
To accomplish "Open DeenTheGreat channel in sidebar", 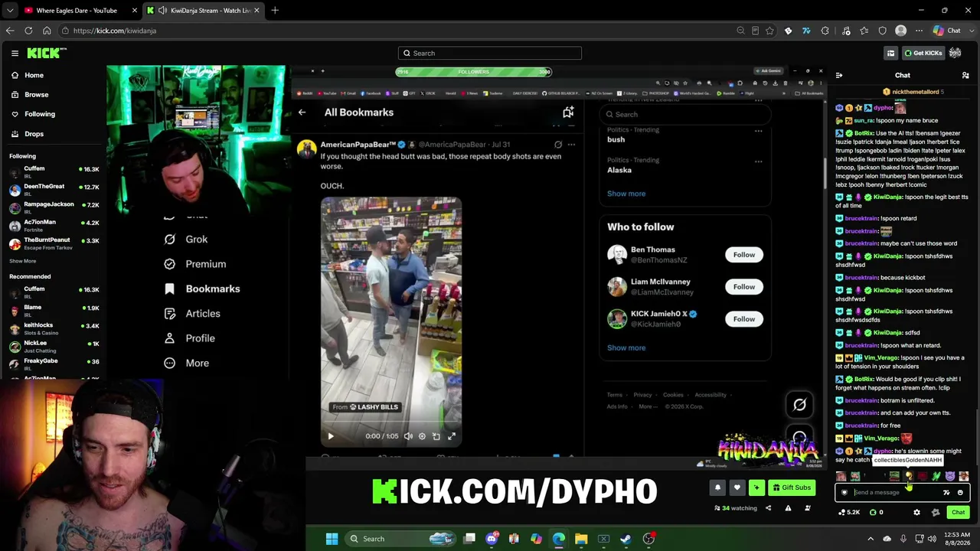I will [54, 189].
